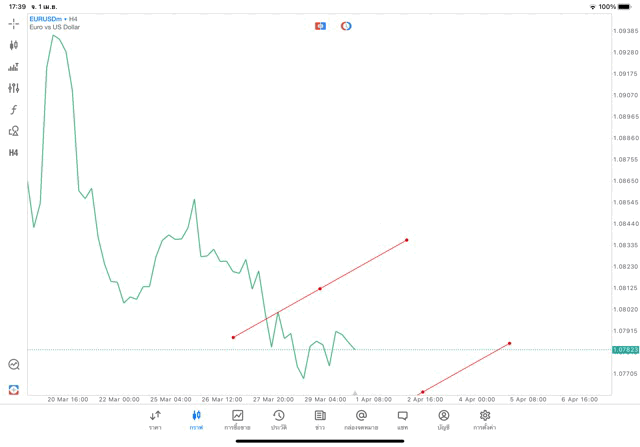
Task: Open the History tab
Action: coord(278,419)
